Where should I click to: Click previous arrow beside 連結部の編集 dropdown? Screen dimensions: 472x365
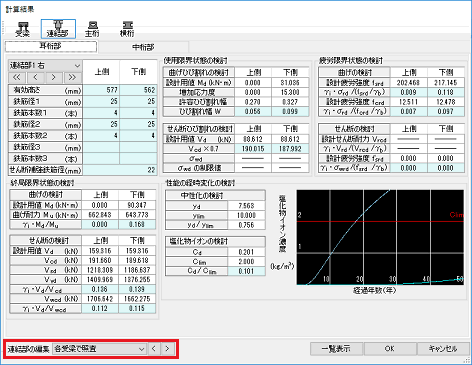pyautogui.click(x=154, y=349)
